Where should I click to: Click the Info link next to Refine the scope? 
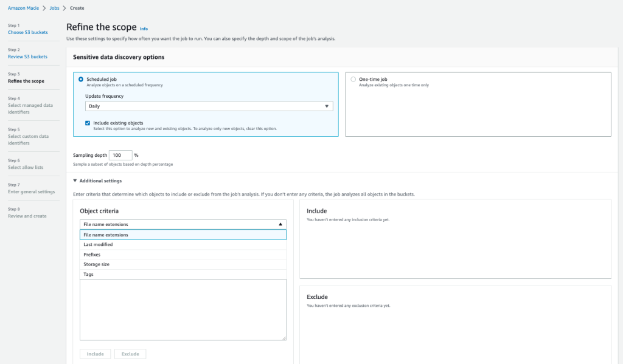(x=144, y=29)
